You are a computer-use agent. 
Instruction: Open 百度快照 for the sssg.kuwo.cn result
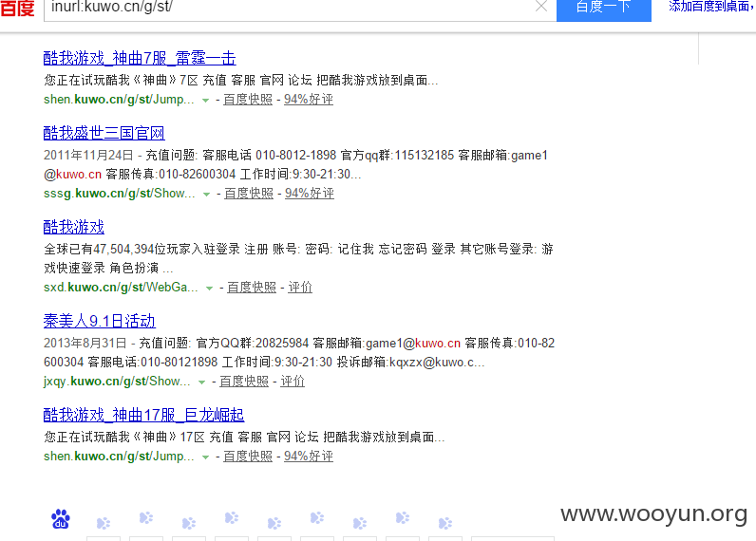(x=249, y=194)
